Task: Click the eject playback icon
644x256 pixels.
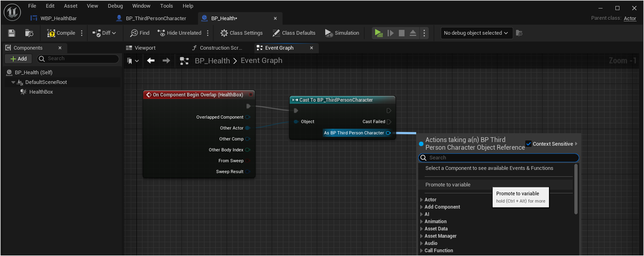Action: pyautogui.click(x=413, y=33)
